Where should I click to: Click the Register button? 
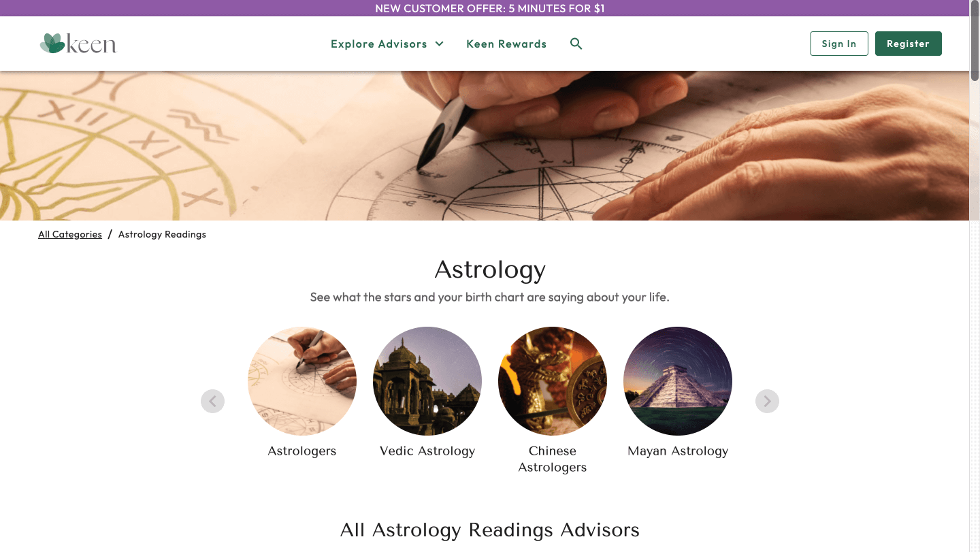[909, 44]
